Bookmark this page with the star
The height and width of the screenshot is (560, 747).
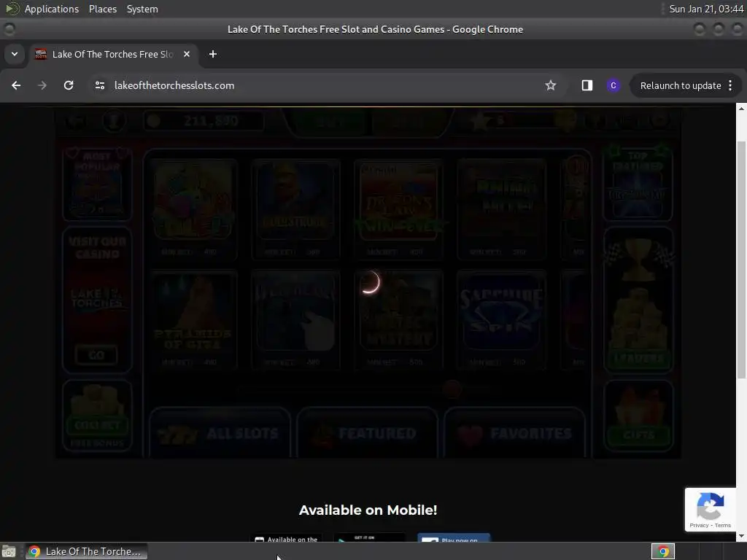551,85
